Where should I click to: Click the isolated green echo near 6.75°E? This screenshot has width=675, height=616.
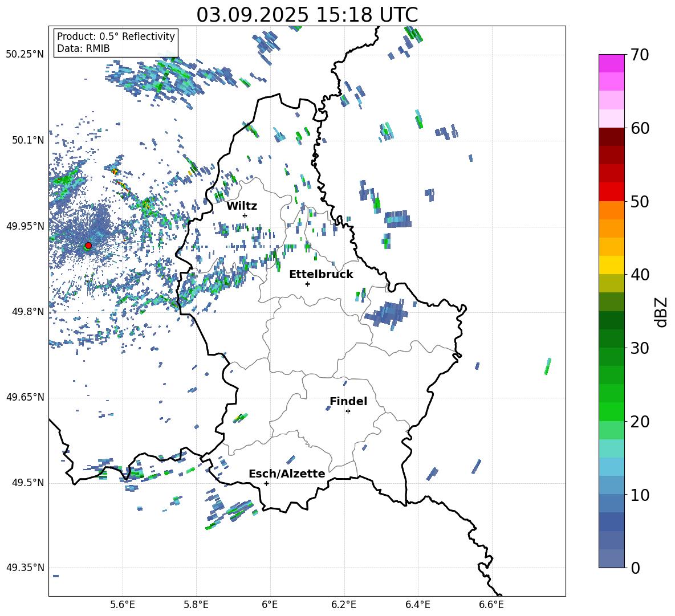pyautogui.click(x=547, y=366)
